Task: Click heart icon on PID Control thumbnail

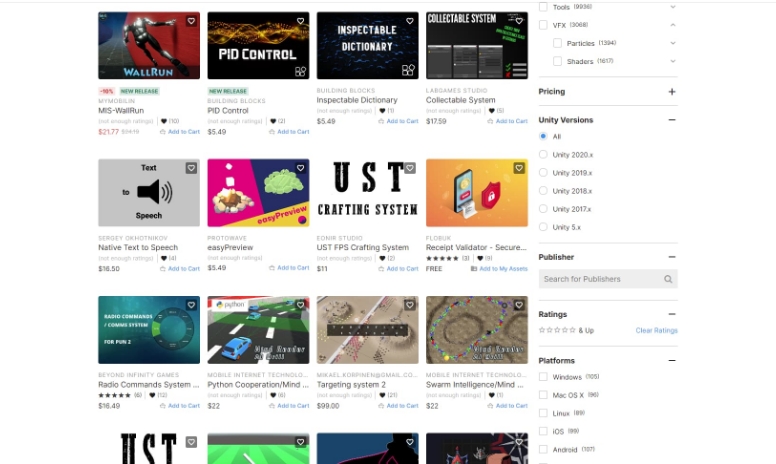Action: [300, 21]
